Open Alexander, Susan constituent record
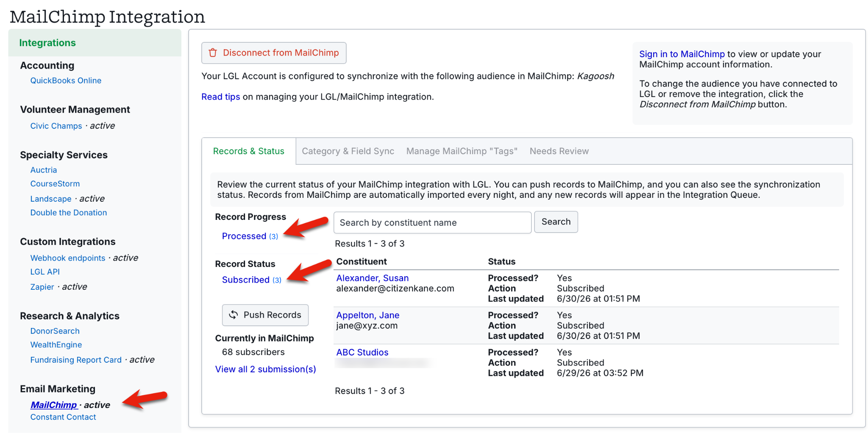 (373, 278)
